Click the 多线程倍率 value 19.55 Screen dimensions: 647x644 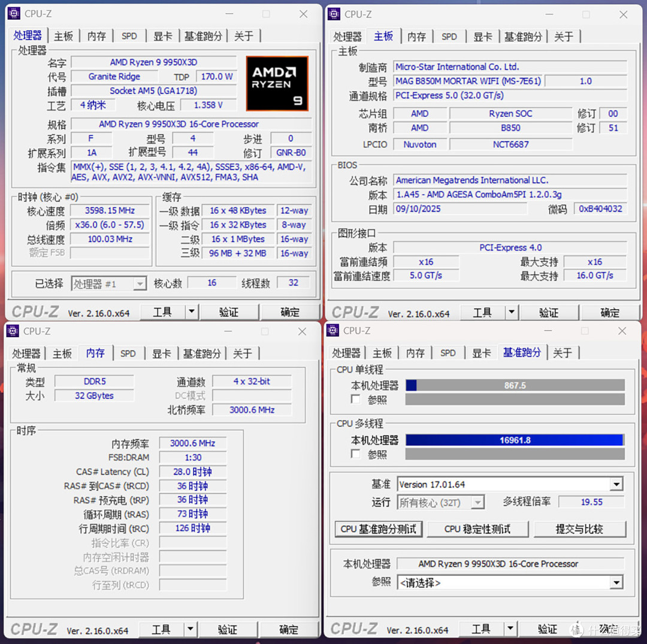point(592,502)
